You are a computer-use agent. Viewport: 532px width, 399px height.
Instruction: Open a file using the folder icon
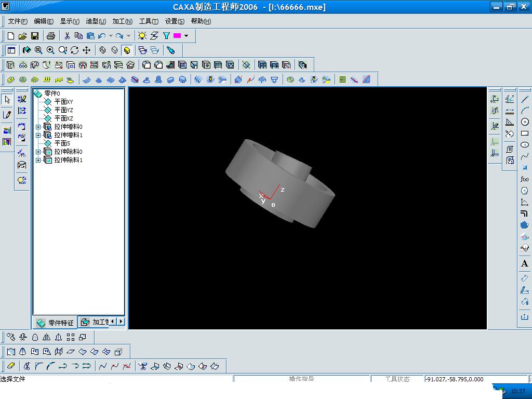(x=22, y=36)
